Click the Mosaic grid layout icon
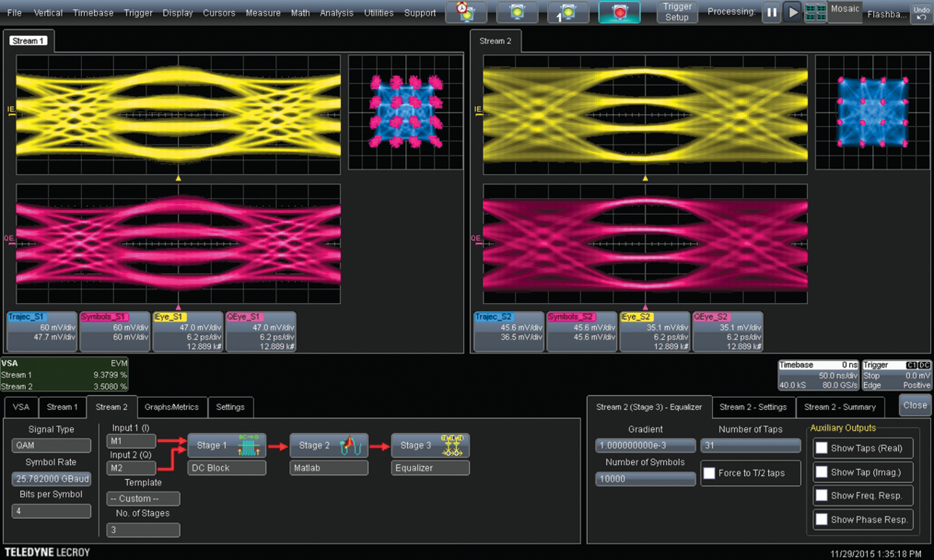The image size is (934, 560). 815,13
